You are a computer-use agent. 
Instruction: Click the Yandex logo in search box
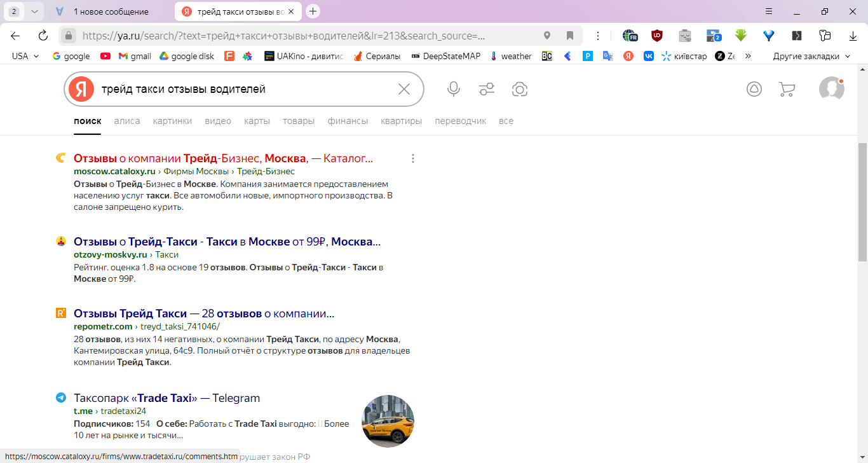[x=81, y=89]
